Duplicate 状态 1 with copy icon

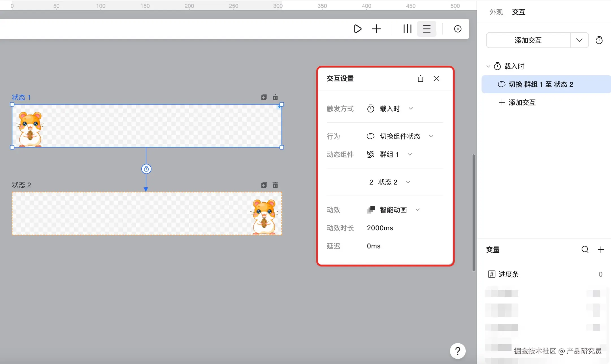coord(264,97)
